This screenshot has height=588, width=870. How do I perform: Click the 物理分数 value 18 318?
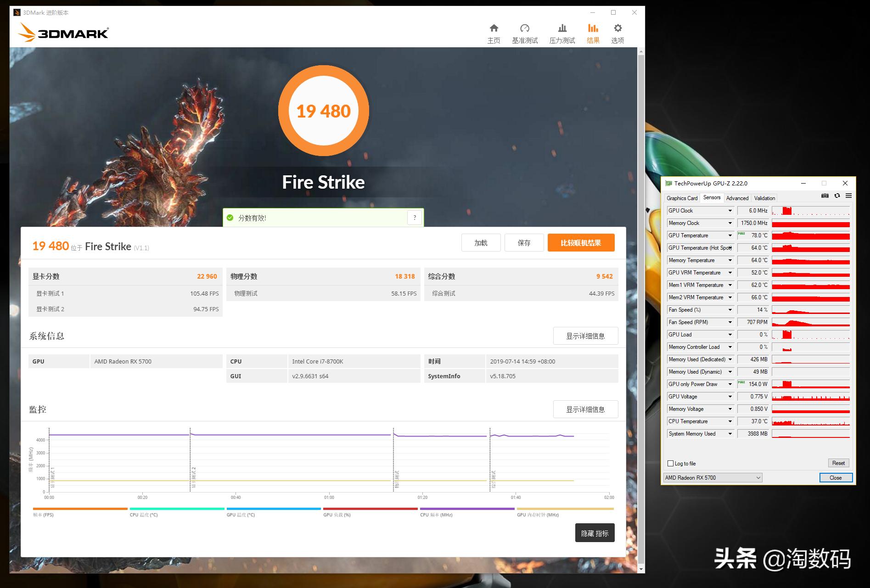coord(405,276)
